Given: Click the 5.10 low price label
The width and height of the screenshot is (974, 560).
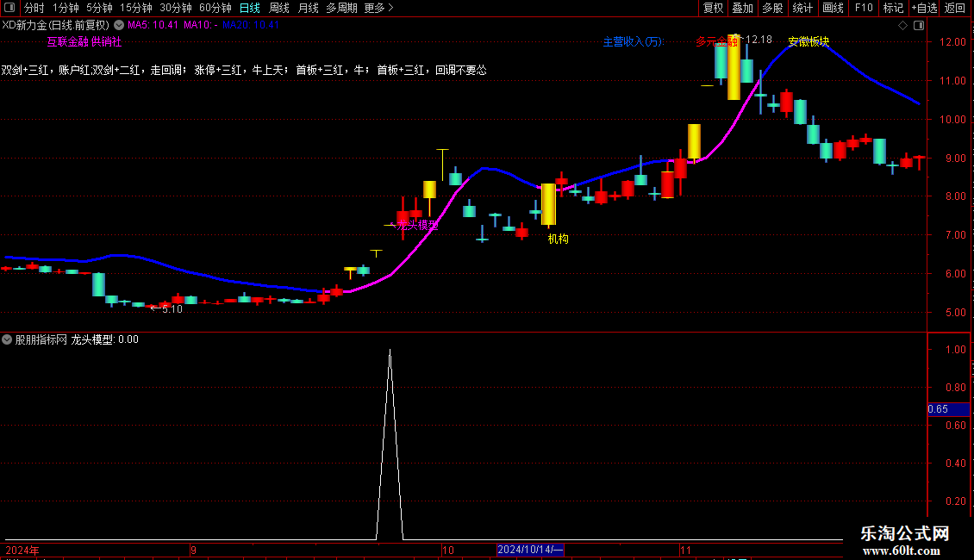Looking at the screenshot, I should coord(172,309).
